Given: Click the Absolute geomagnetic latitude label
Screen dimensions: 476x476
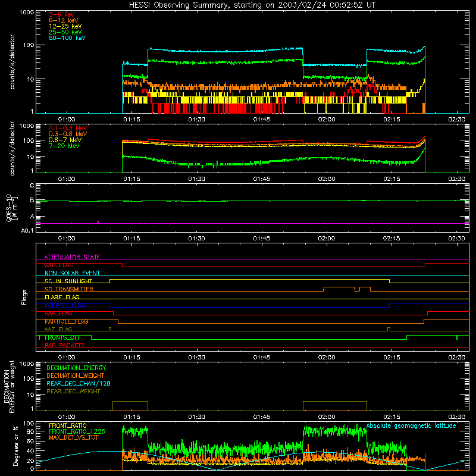Looking at the screenshot, I should coord(411,425).
